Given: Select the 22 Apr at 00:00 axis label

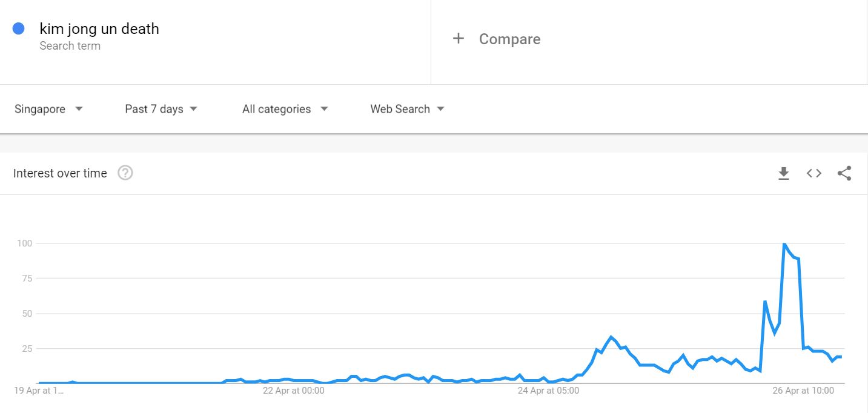Looking at the screenshot, I should (293, 391).
